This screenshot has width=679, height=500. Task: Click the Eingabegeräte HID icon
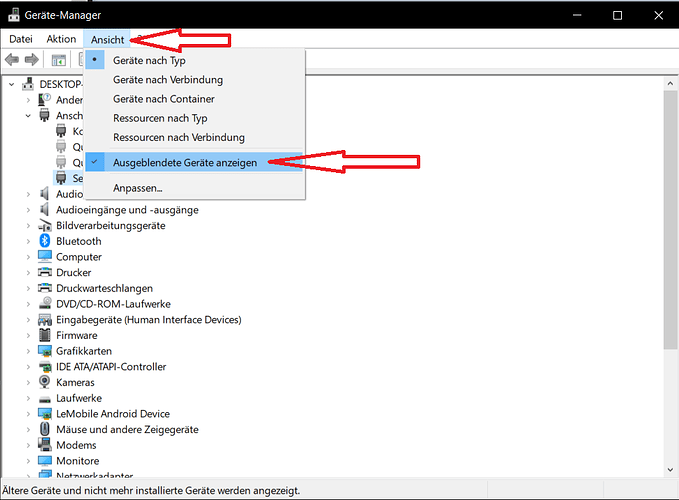(45, 319)
